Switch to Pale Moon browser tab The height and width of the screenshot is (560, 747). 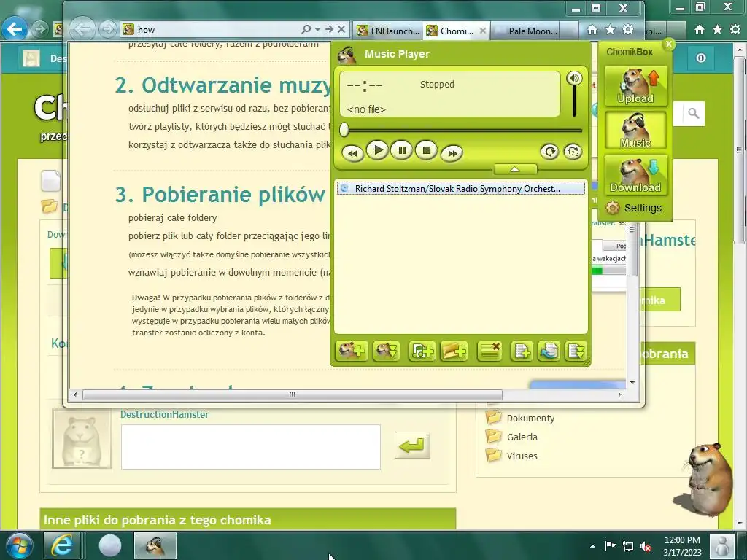533,31
